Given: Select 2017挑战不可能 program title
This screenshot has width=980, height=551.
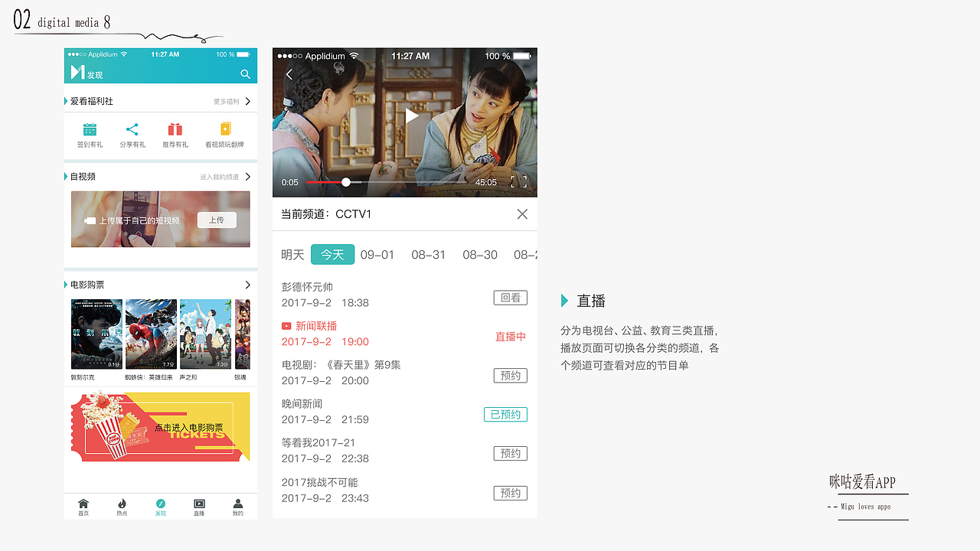Looking at the screenshot, I should [x=319, y=482].
